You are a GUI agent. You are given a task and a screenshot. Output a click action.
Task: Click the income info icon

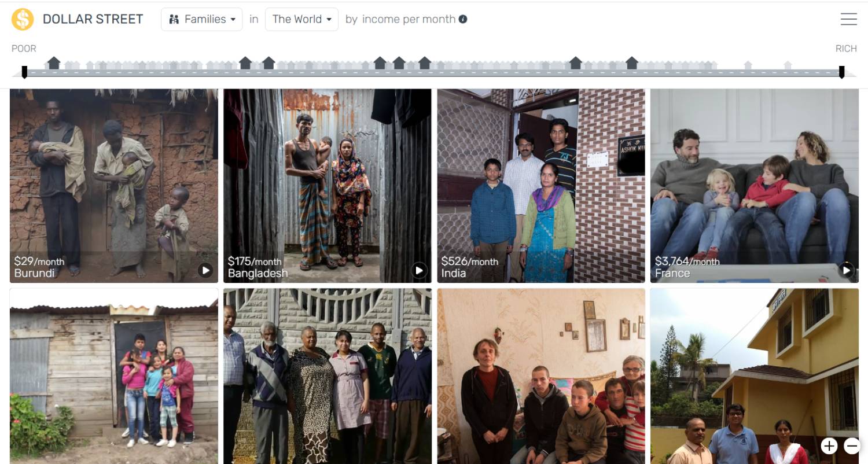463,19
